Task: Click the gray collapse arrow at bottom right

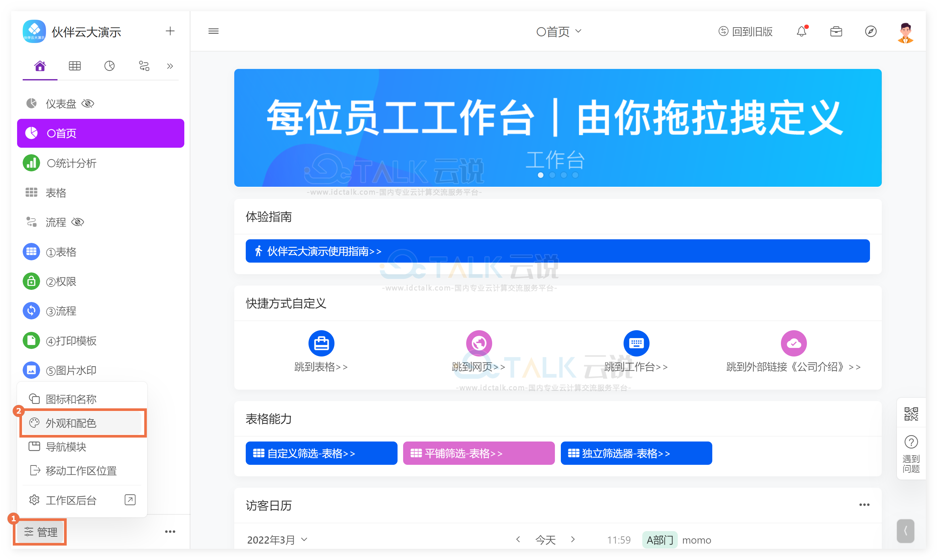Action: tap(905, 531)
